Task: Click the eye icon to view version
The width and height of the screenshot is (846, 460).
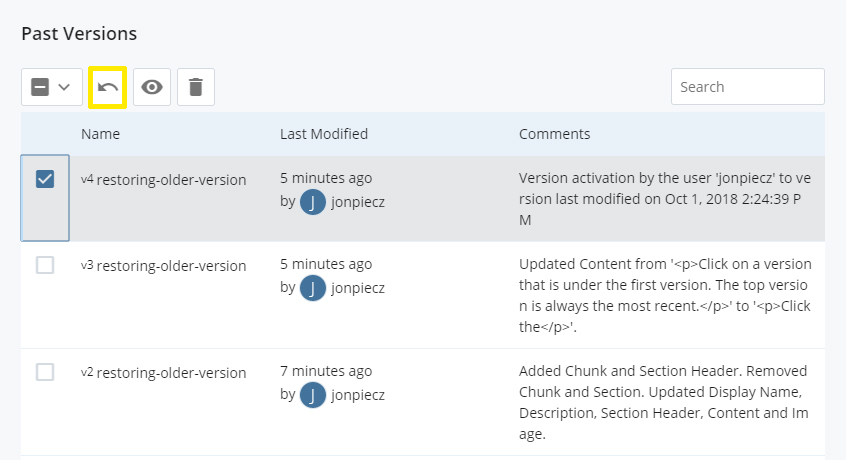Action: [152, 87]
